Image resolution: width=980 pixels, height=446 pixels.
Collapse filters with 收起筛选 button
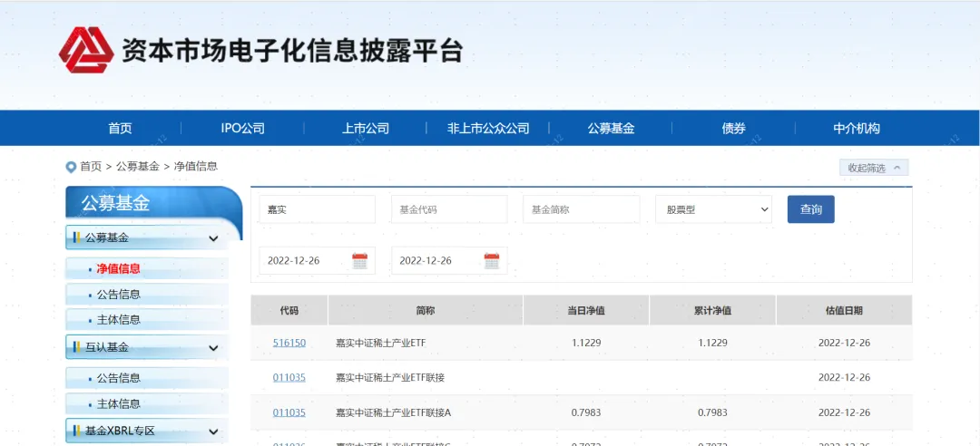(874, 168)
